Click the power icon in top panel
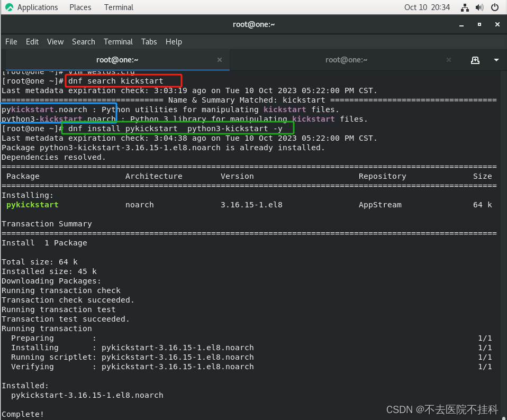Image resolution: width=507 pixels, height=420 pixels. pyautogui.click(x=494, y=7)
